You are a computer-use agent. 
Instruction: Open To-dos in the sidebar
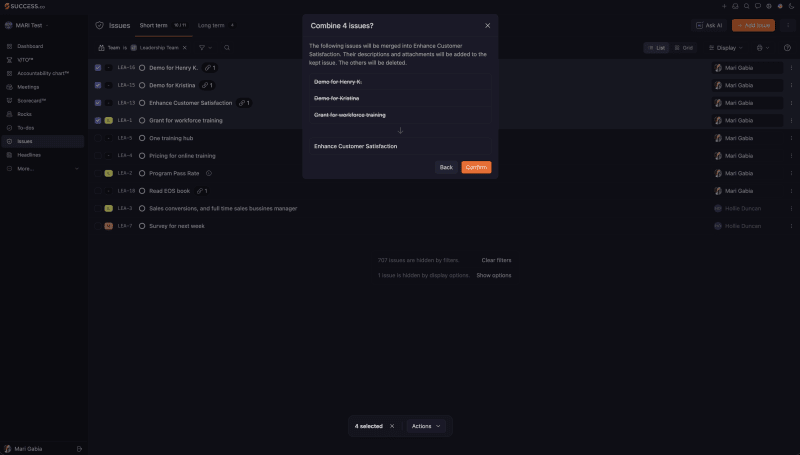(26, 128)
